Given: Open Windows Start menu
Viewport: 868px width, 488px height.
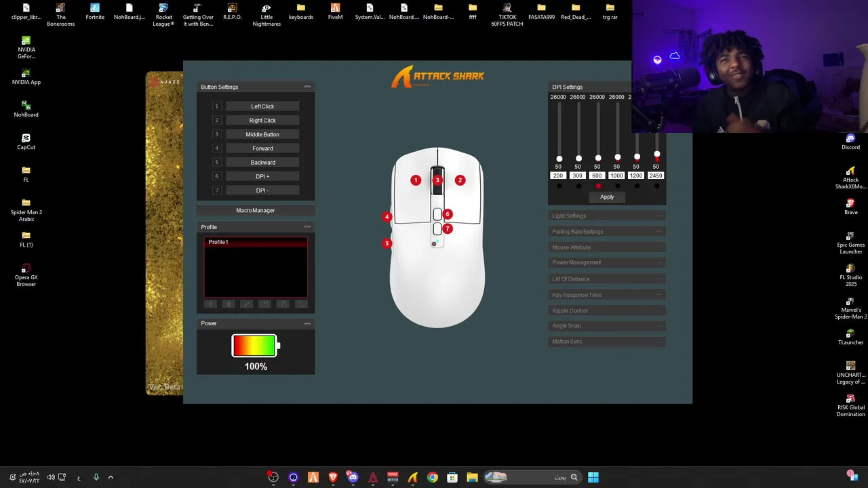Looking at the screenshot, I should pyautogui.click(x=593, y=477).
